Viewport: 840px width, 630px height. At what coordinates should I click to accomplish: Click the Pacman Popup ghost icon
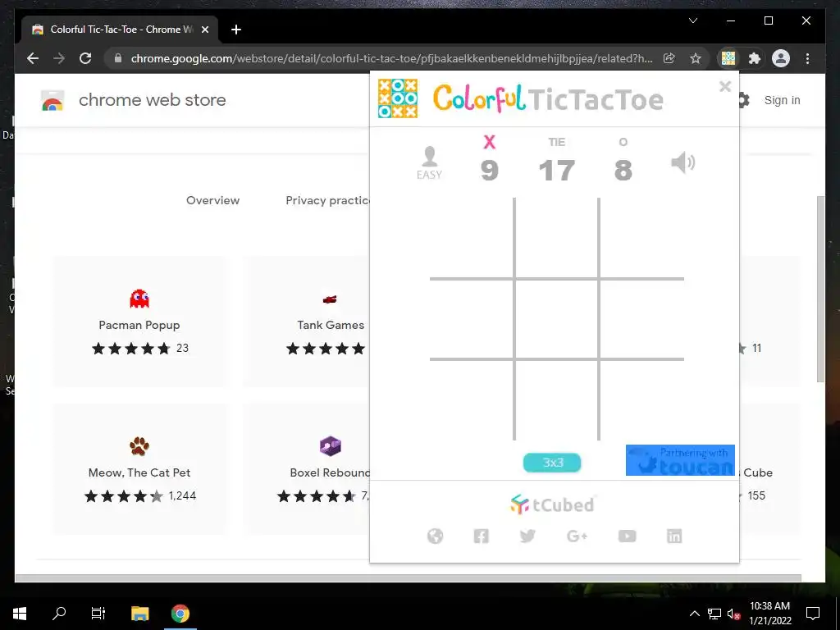139,299
